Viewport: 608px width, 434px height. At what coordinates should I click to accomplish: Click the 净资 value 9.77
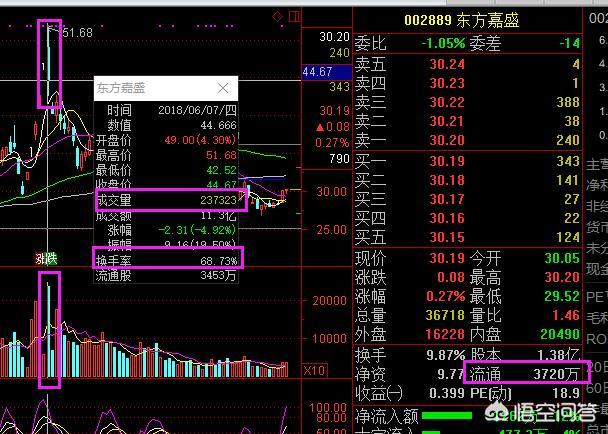pyautogui.click(x=451, y=374)
